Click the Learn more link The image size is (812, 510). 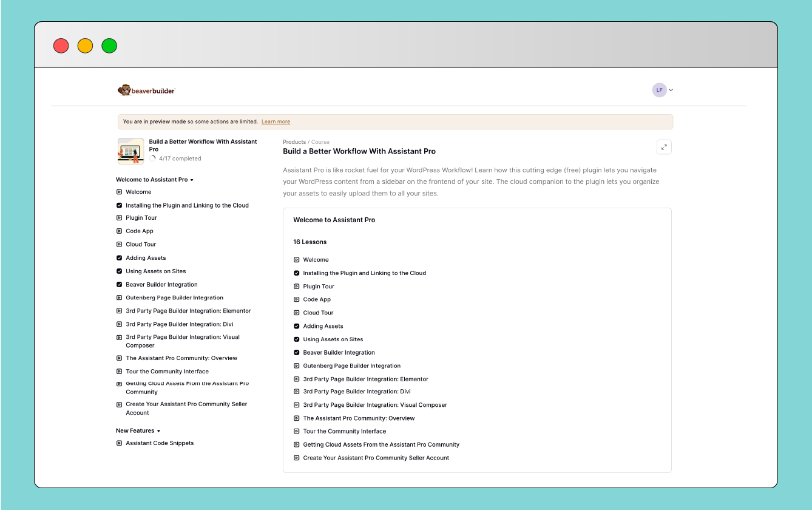point(276,122)
